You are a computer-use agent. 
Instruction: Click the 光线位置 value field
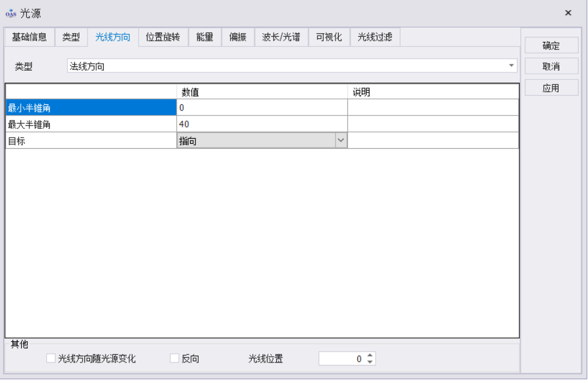(x=342, y=359)
